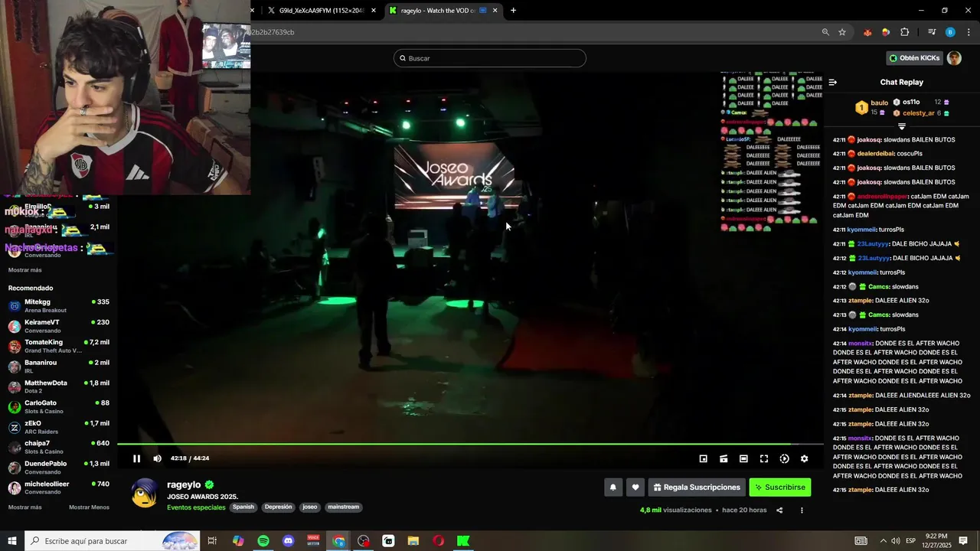Open the rageylo channel avatar
Screen dimensions: 980x551
click(145, 494)
